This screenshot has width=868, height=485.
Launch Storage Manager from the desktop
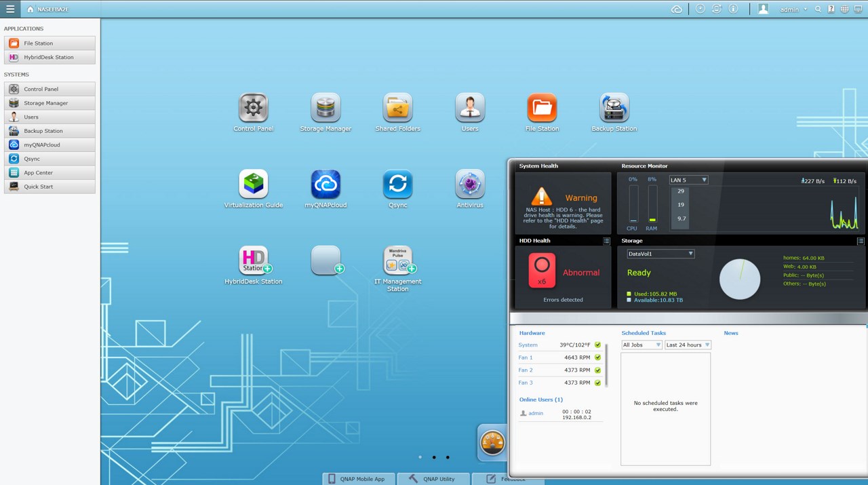point(325,113)
